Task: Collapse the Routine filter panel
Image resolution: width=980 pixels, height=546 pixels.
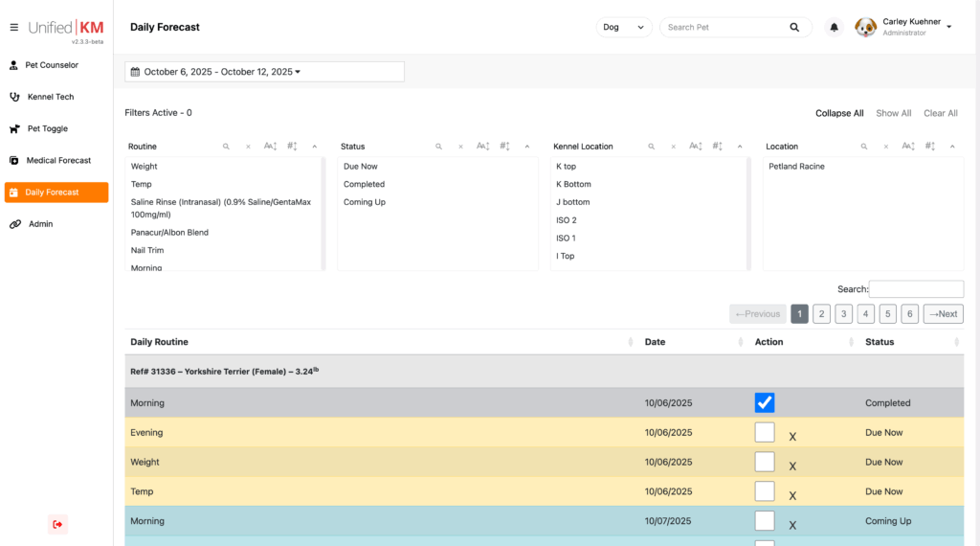Action: [x=314, y=147]
